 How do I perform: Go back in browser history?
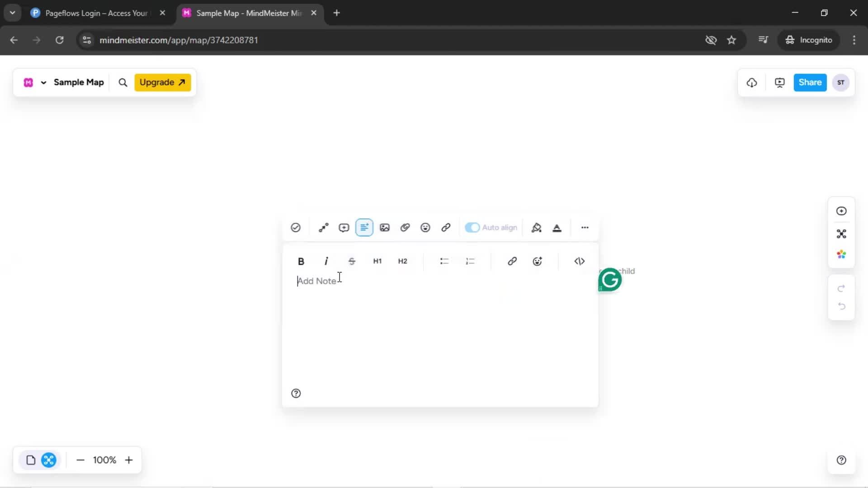click(x=14, y=40)
